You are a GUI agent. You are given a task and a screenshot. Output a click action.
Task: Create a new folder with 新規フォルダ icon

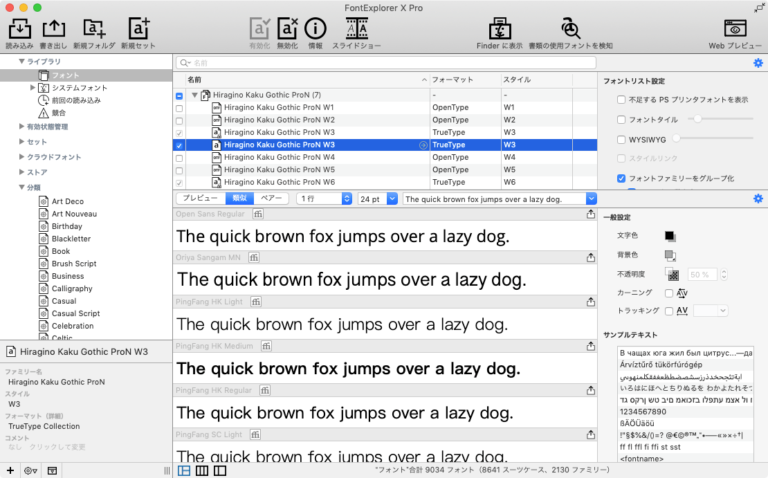pos(94,29)
